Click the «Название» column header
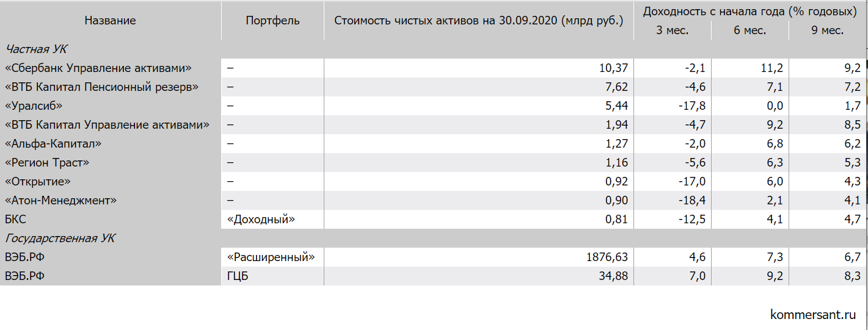The height and width of the screenshot is (330, 868). point(110,21)
